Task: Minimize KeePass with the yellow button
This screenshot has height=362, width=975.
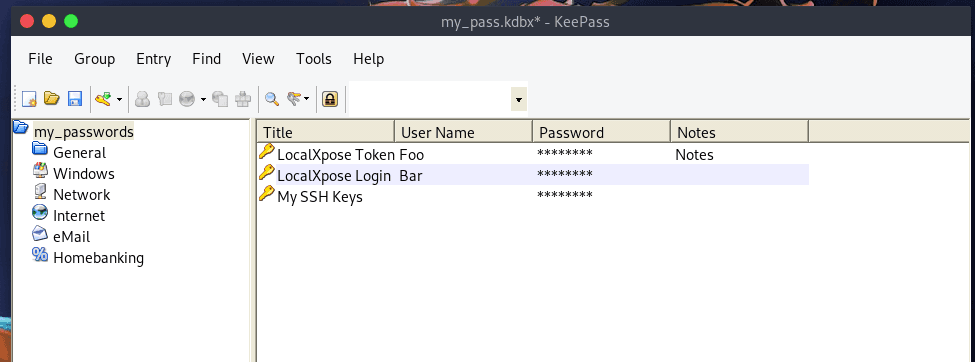Action: click(x=49, y=21)
